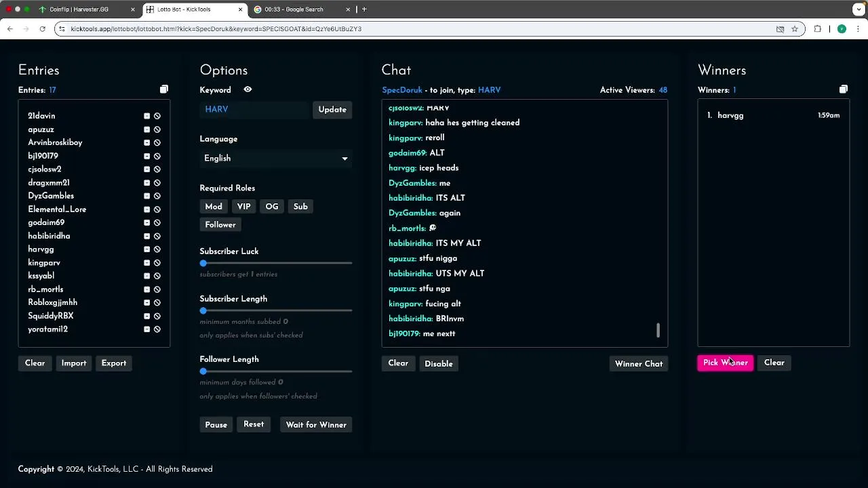Remove entry Arvinbroskiboy with minus icon
This screenshot has height=488, width=868.
[x=146, y=143]
